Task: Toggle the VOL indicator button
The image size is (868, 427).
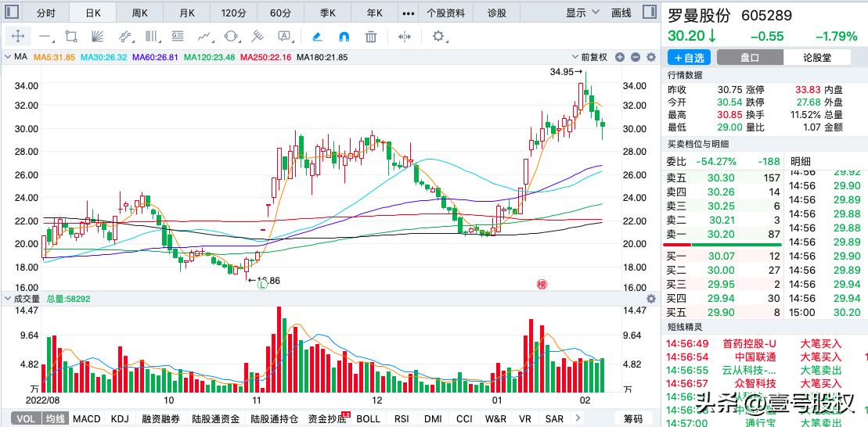Action: click(x=26, y=418)
